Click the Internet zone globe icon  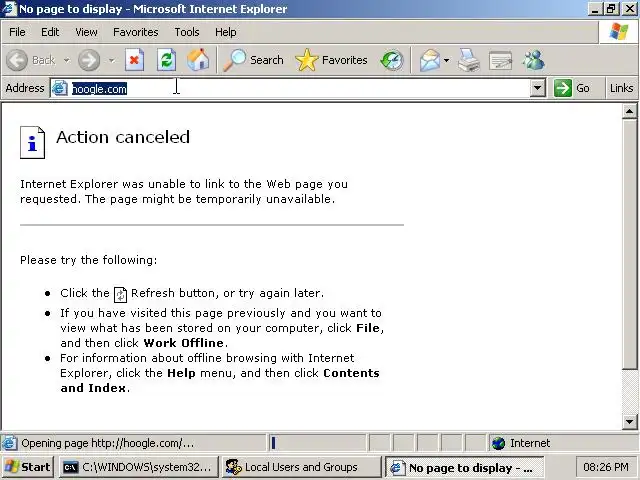point(498,443)
